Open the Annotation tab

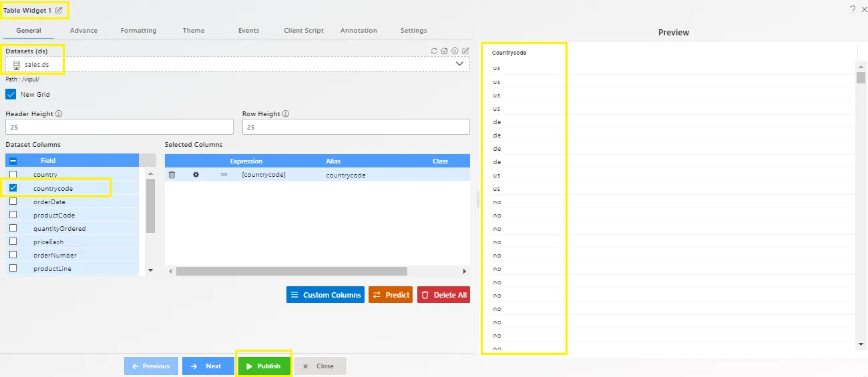pyautogui.click(x=359, y=31)
